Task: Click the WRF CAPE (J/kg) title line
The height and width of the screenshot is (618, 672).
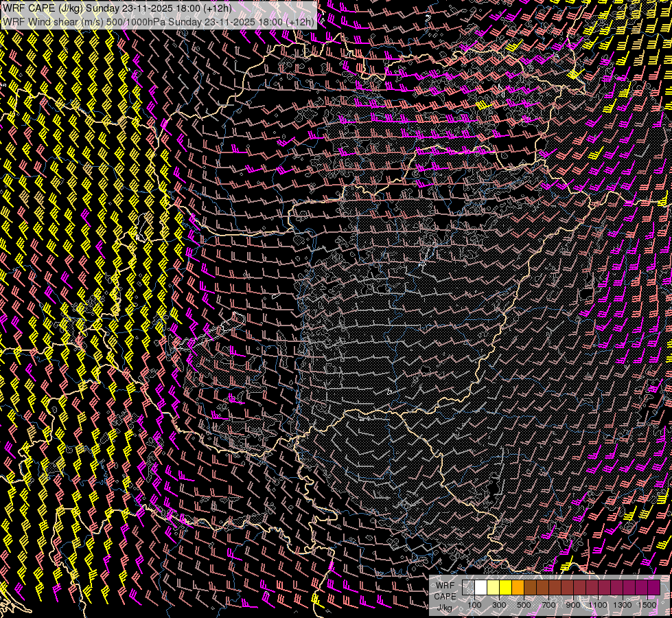Action: click(x=117, y=8)
